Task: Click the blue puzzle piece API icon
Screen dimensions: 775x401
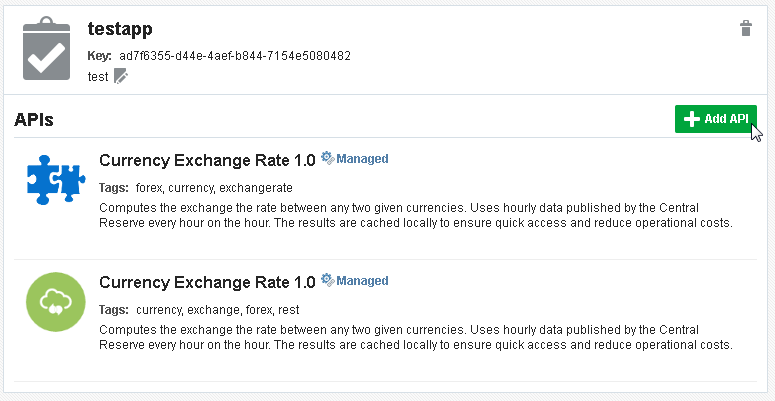Action: [x=54, y=178]
